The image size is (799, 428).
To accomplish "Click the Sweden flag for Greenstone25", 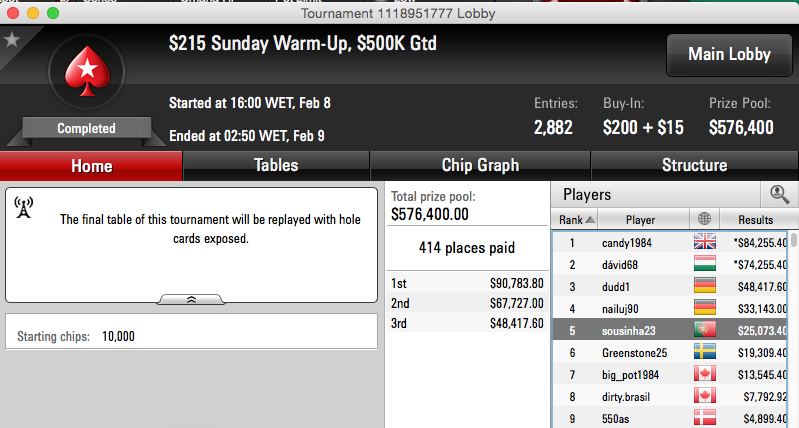I will click(705, 352).
